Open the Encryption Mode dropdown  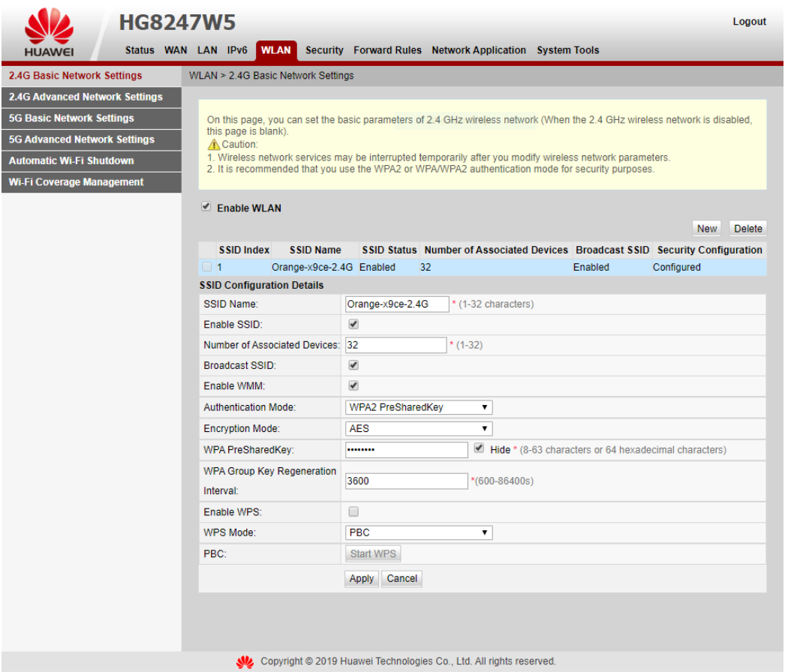pos(419,428)
